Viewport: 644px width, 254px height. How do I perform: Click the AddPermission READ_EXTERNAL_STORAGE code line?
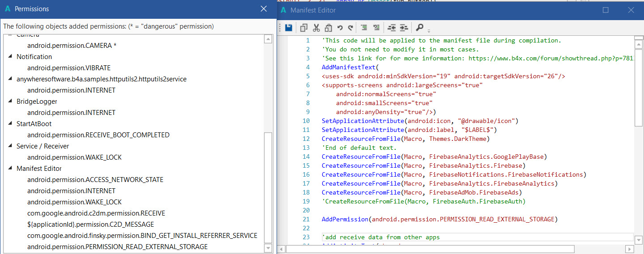(439, 219)
